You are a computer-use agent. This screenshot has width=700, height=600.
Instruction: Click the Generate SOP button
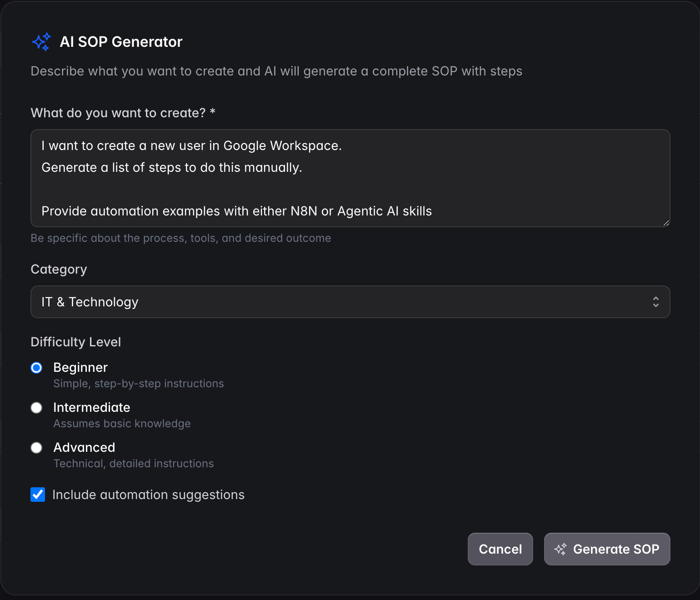click(607, 549)
